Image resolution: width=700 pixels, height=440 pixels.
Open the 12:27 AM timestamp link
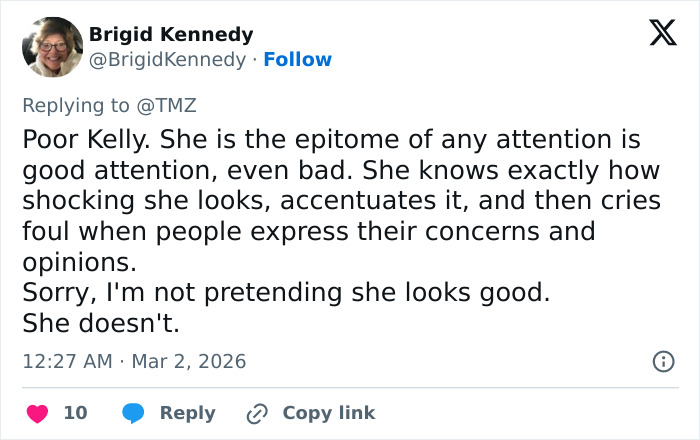click(66, 361)
